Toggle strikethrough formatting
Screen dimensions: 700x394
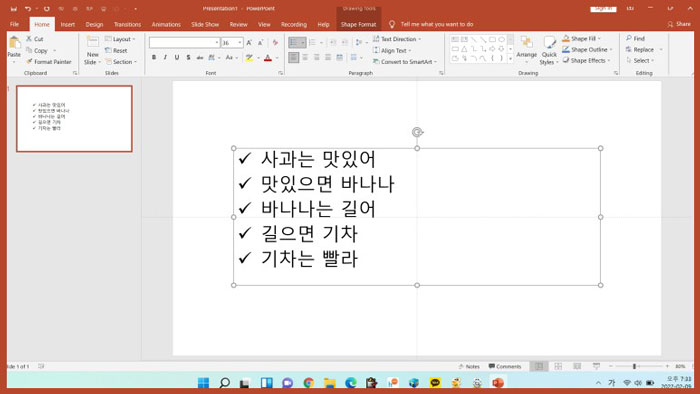[x=200, y=58]
